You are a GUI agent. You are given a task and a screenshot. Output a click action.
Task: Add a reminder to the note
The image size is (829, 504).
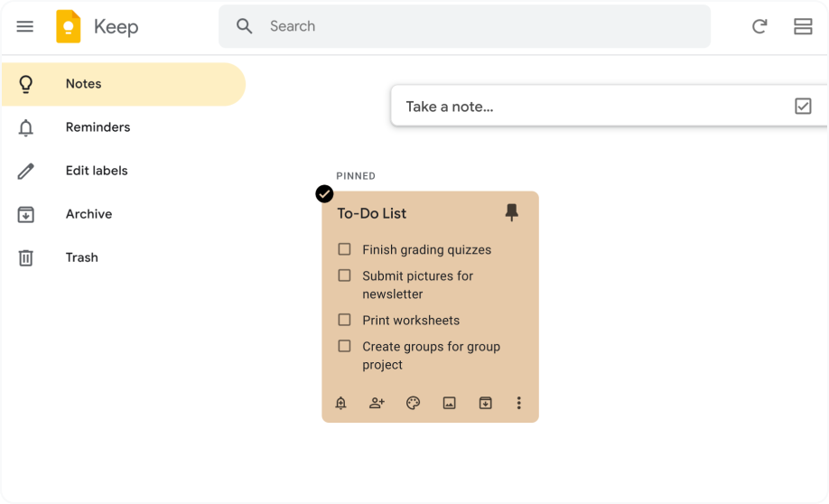pos(340,404)
